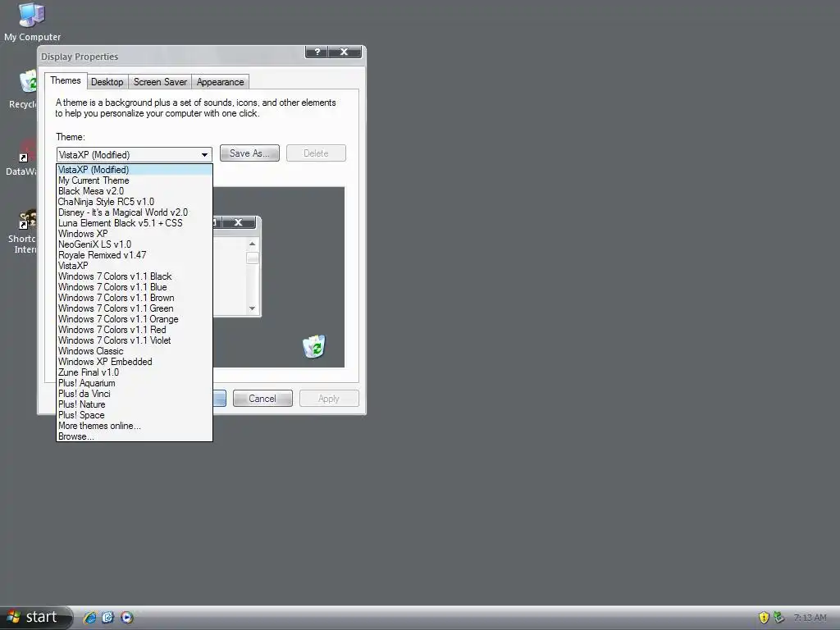Select ChaNinja Style RC5 v1.0 theme
Image resolution: width=840 pixels, height=630 pixels.
tap(135, 202)
